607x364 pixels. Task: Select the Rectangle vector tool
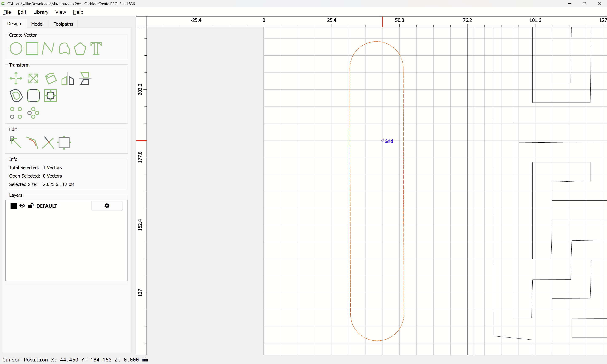coord(32,48)
